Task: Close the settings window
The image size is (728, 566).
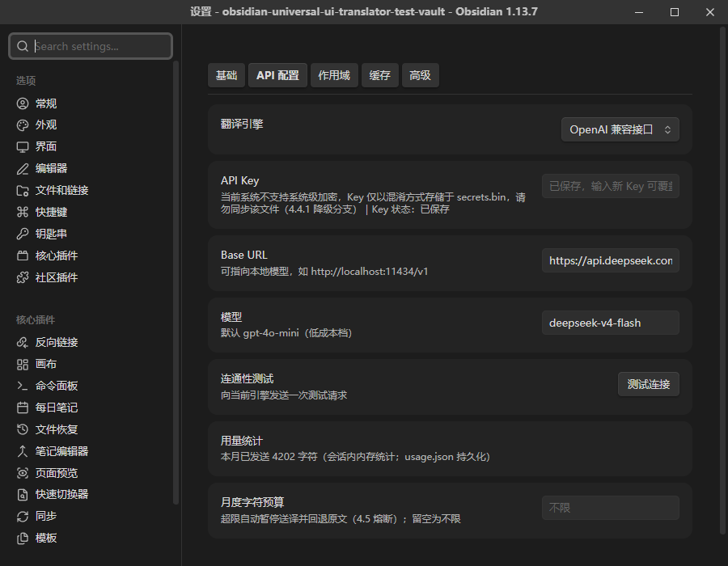Action: coord(710,12)
